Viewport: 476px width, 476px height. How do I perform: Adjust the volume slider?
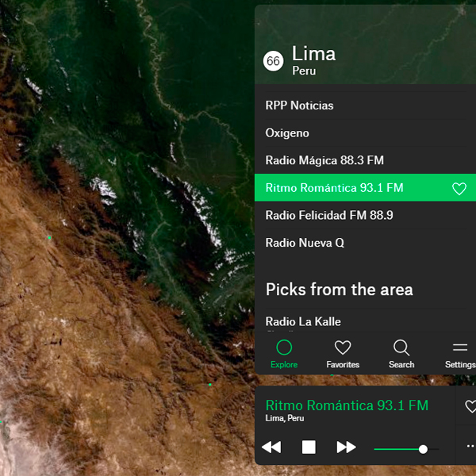423,449
